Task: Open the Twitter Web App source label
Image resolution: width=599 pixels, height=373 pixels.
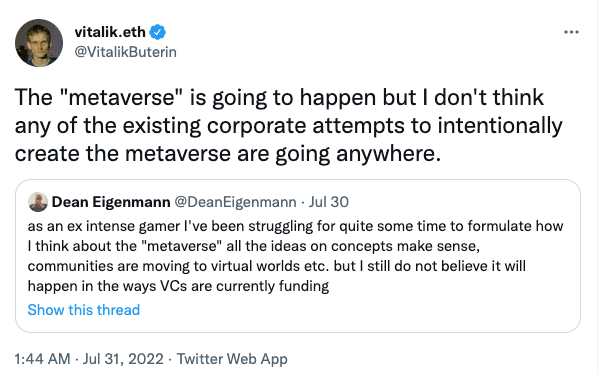Action: pyautogui.click(x=232, y=359)
